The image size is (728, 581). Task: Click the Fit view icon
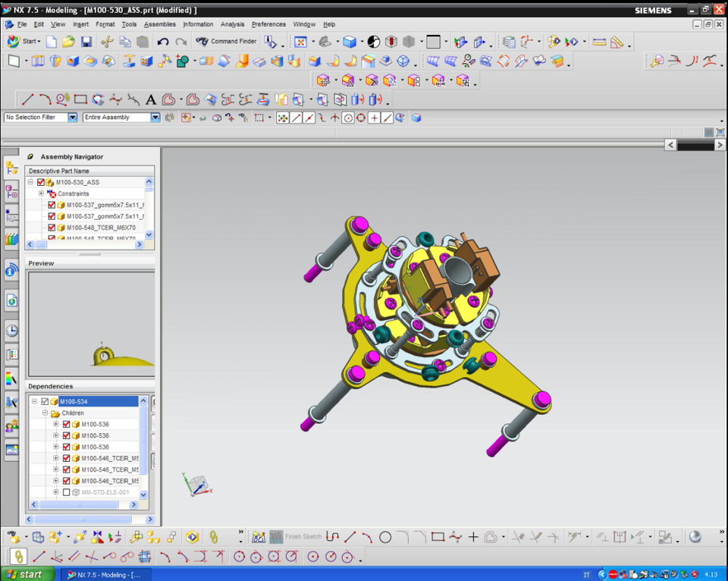301,42
